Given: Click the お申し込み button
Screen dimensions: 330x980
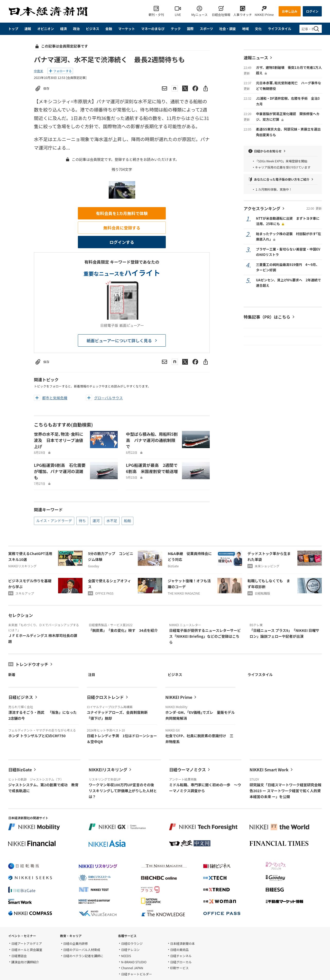Looking at the screenshot, I should (290, 11).
